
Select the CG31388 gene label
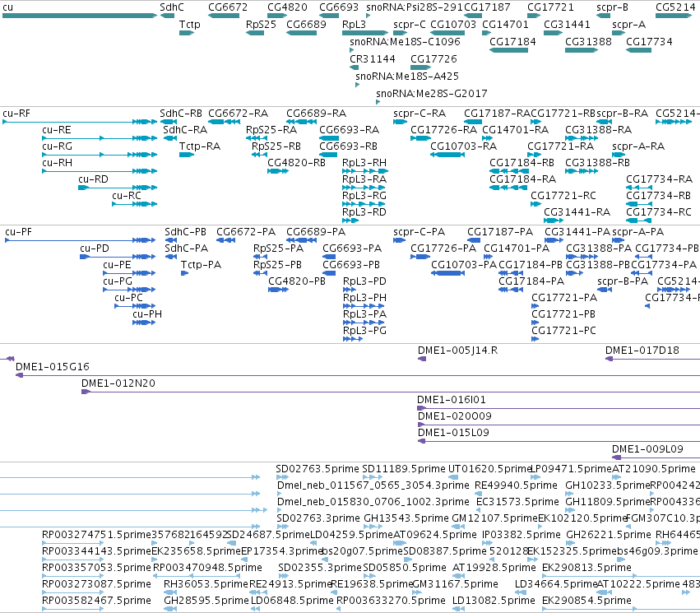click(588, 41)
